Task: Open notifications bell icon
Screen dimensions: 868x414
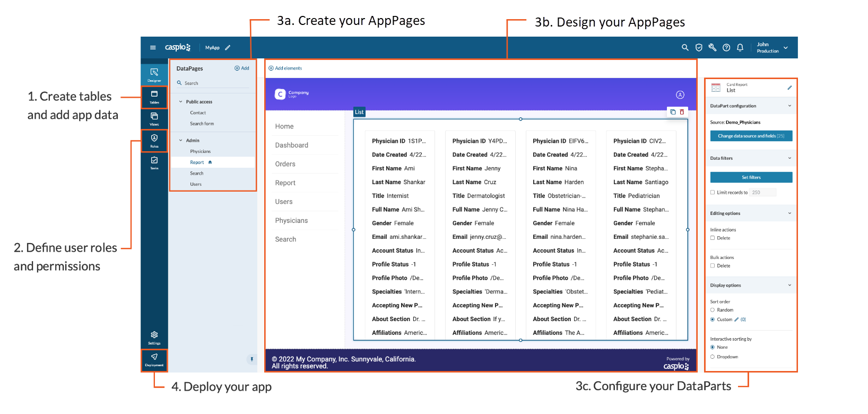Action: [740, 48]
